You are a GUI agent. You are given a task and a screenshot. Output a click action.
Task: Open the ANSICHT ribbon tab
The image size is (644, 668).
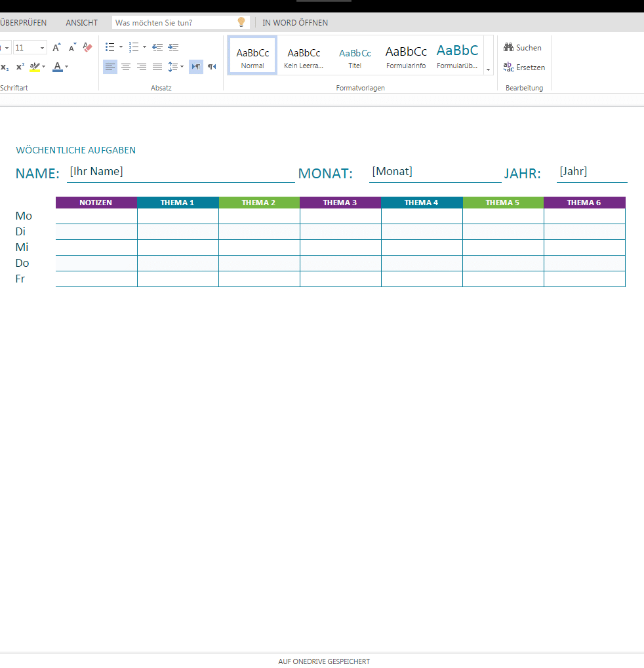[81, 22]
